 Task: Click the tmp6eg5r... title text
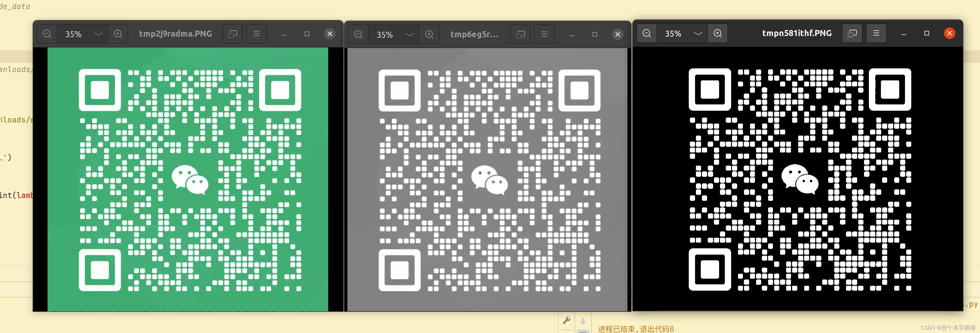[x=474, y=35]
